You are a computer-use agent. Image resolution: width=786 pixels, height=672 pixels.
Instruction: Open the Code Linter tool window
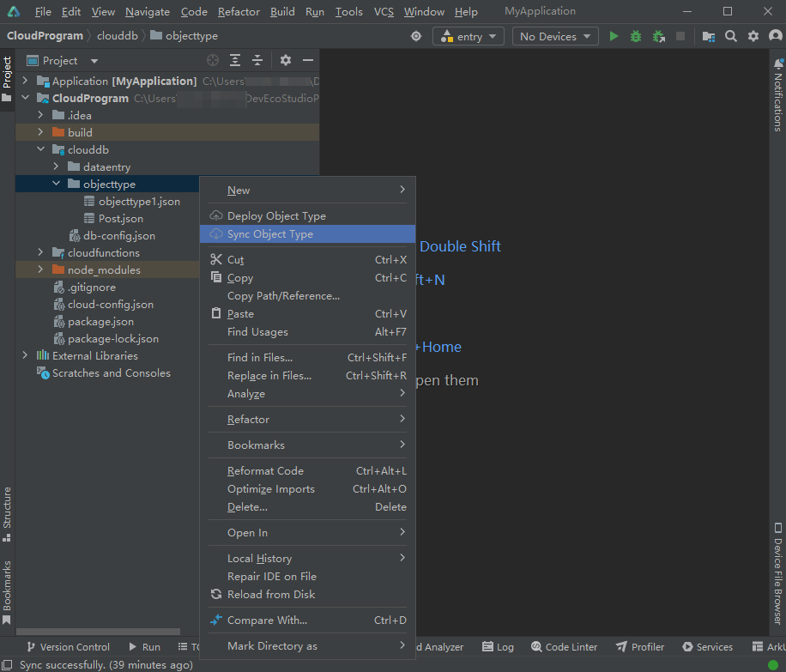[565, 647]
